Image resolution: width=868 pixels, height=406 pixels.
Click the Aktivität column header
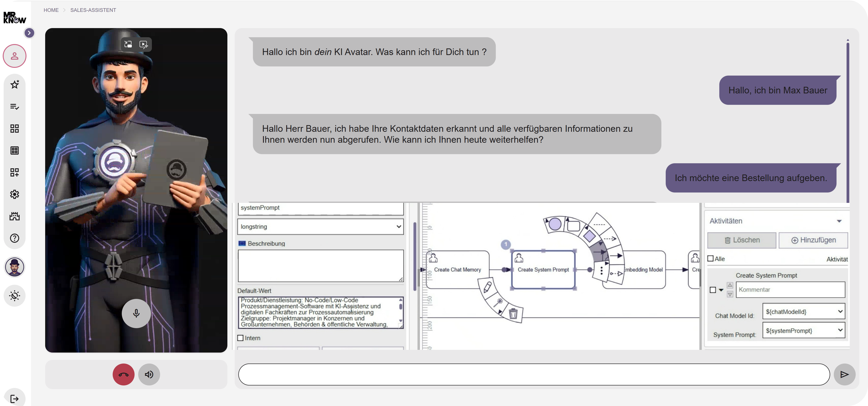click(x=837, y=259)
